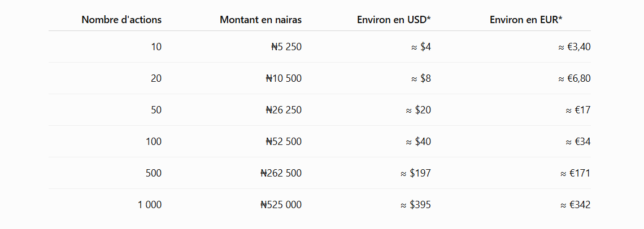This screenshot has height=229, width=644.
Task: Click the ≈ $4 value
Action: tap(421, 47)
